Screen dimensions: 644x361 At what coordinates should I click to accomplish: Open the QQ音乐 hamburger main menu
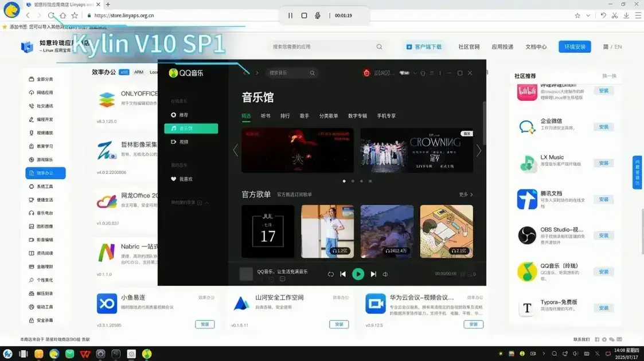432,73
